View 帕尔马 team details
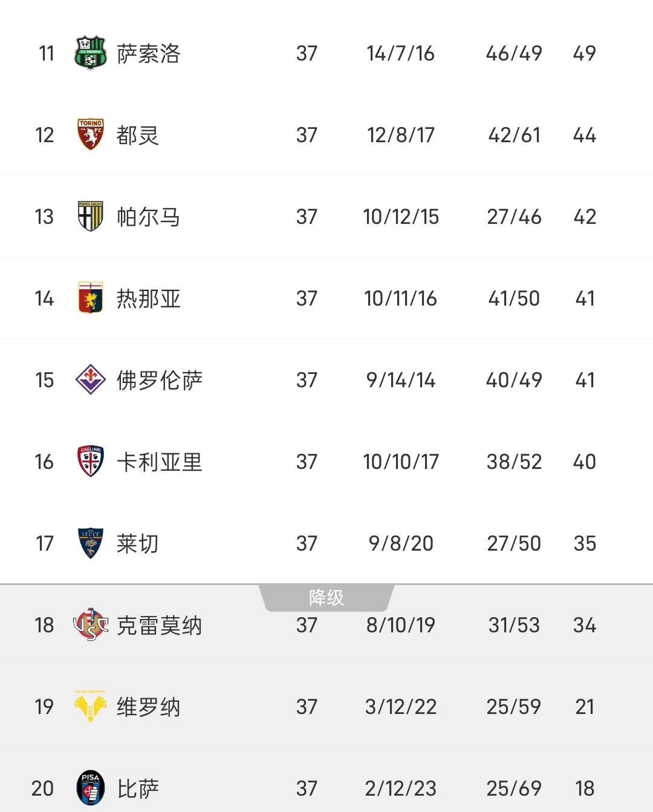The image size is (653, 812). (149, 217)
